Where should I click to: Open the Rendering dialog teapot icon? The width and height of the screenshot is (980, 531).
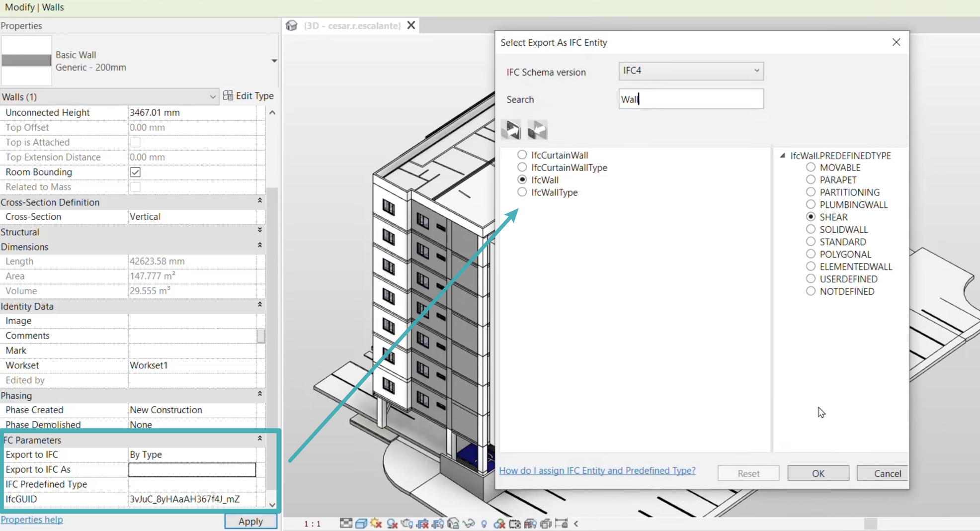pyautogui.click(x=407, y=524)
